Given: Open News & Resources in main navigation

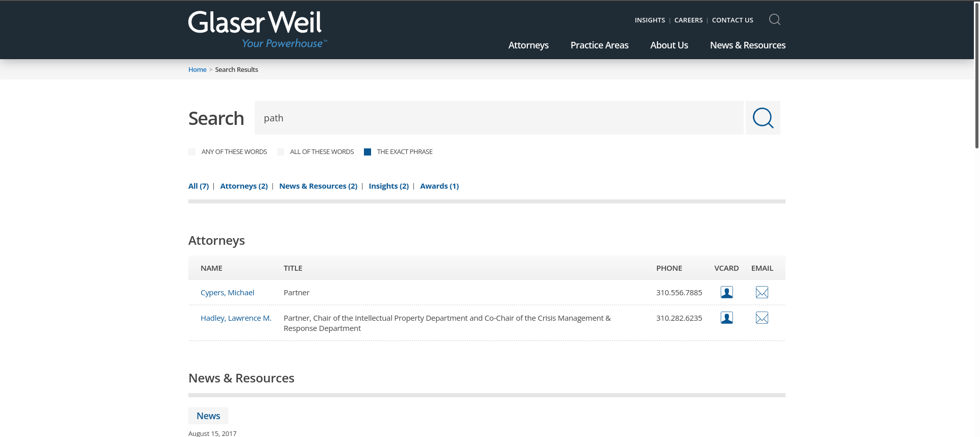Looking at the screenshot, I should [x=747, y=45].
